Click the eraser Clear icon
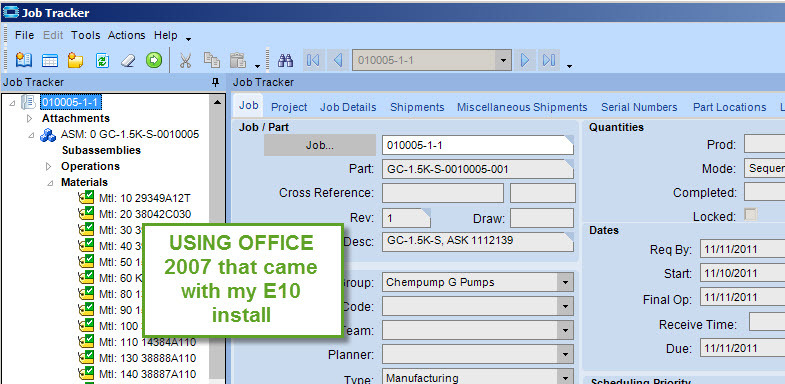785x384 pixels. click(x=128, y=61)
